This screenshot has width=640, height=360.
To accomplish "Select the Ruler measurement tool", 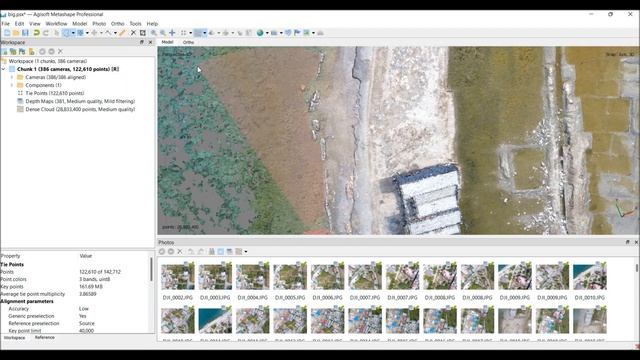I will click(x=122, y=33).
